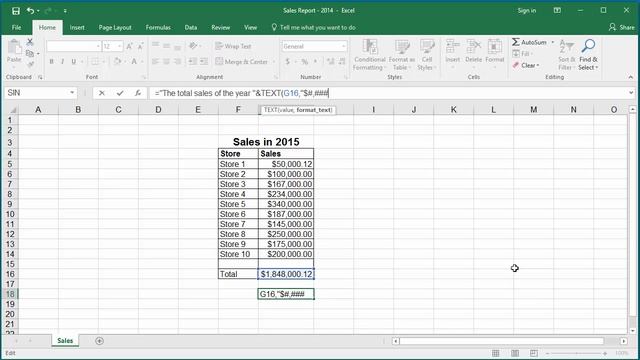Collapse the ribbon with the chevron

click(x=631, y=77)
